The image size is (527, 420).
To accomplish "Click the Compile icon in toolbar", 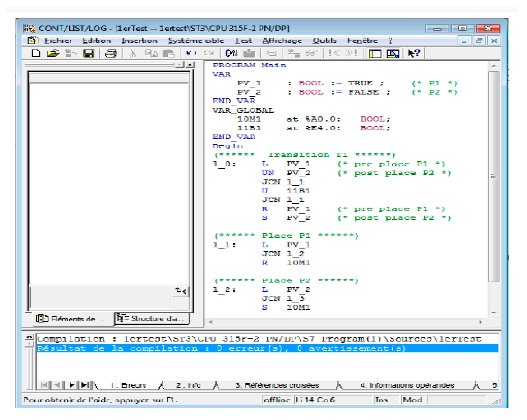I will pyautogui.click(x=231, y=53).
